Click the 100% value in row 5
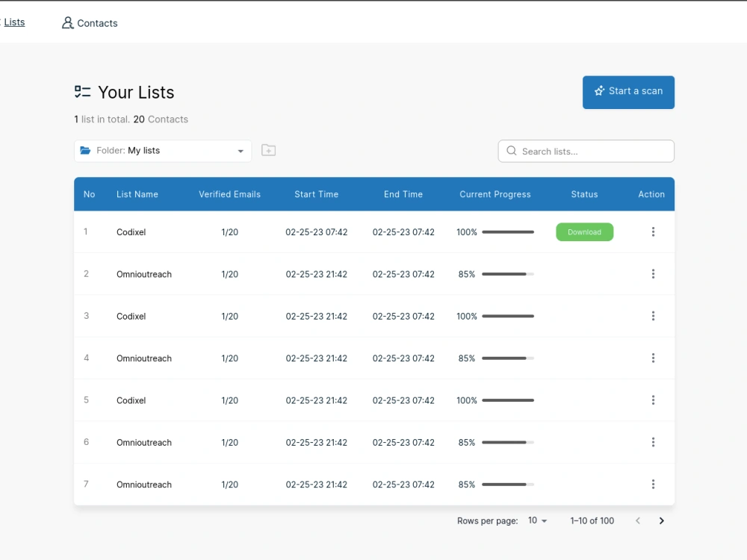 click(x=466, y=400)
